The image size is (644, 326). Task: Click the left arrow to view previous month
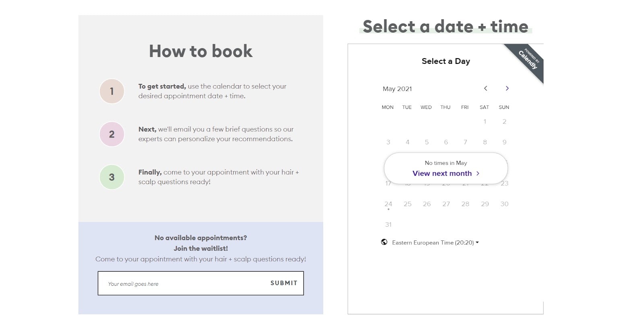485,88
